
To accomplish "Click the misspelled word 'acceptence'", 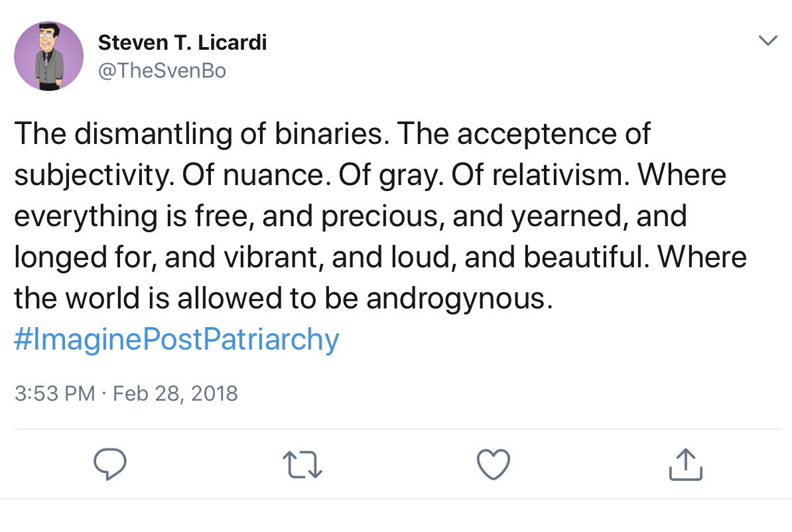I will point(537,134).
